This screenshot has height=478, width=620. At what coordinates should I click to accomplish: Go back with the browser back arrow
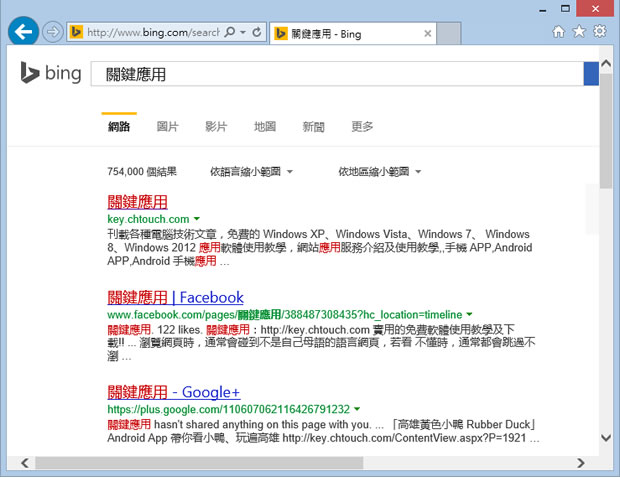coord(23,31)
